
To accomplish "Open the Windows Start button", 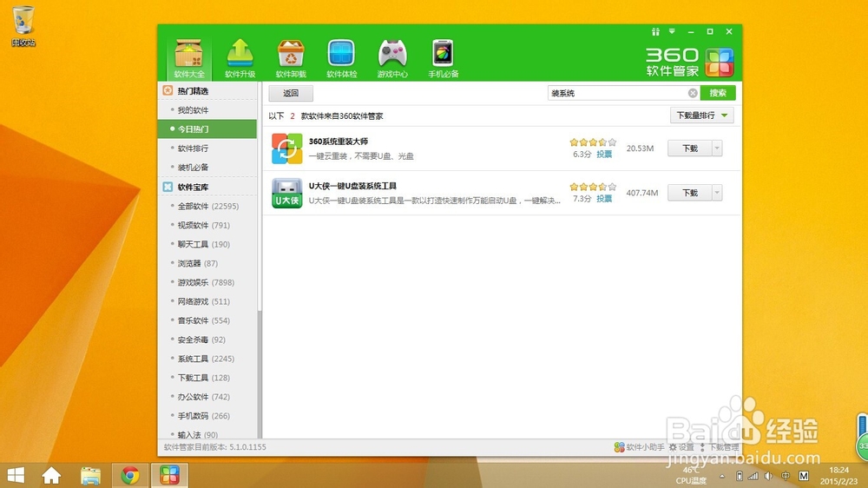I will [x=16, y=475].
